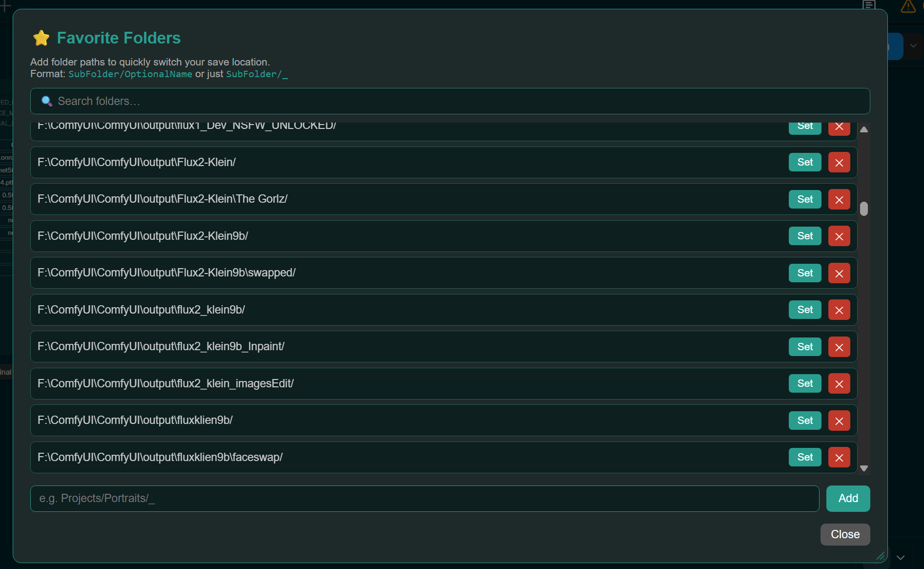Set the Flux2-Klein\The Gorlz/ folder
Screen dimensions: 924x569
pyautogui.click(x=805, y=199)
